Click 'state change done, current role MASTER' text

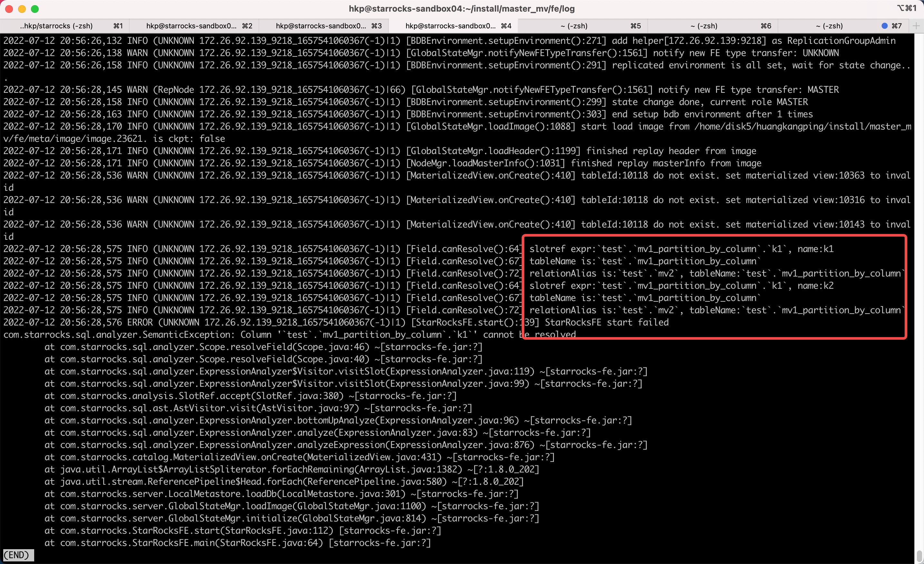click(x=710, y=102)
